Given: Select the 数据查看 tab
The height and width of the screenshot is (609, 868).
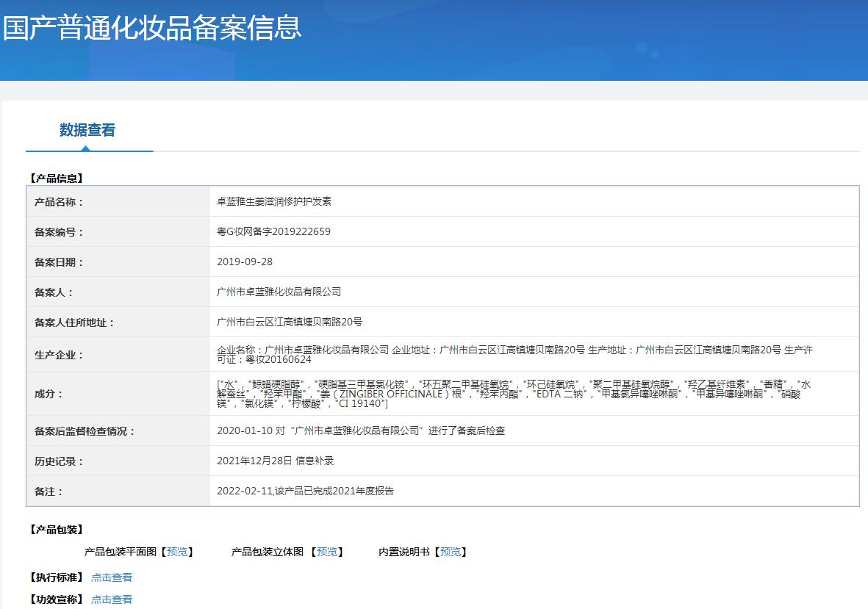Looking at the screenshot, I should 87,130.
